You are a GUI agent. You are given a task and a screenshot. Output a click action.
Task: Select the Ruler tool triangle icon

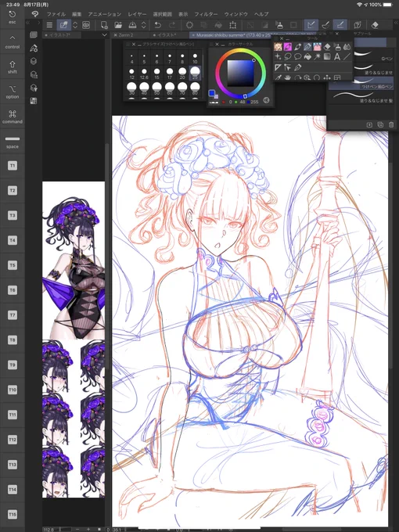coord(278,67)
